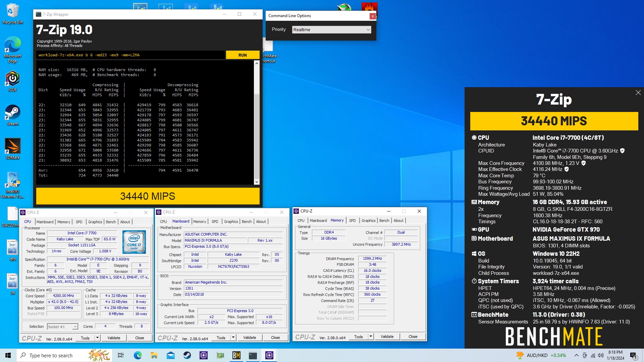This screenshot has width=644, height=362.
Task: Click the Intel Core i7-7700 (4C/8T) heading
Action: 568,138
